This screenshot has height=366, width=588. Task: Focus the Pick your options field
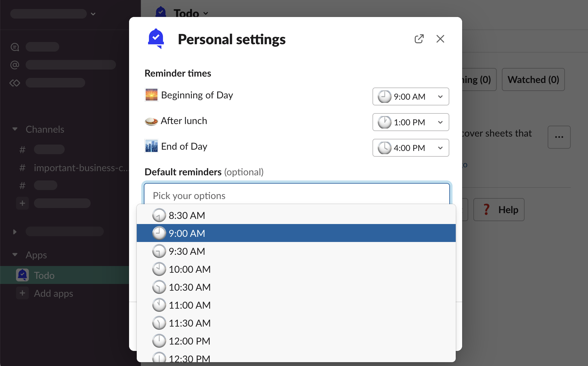(297, 195)
